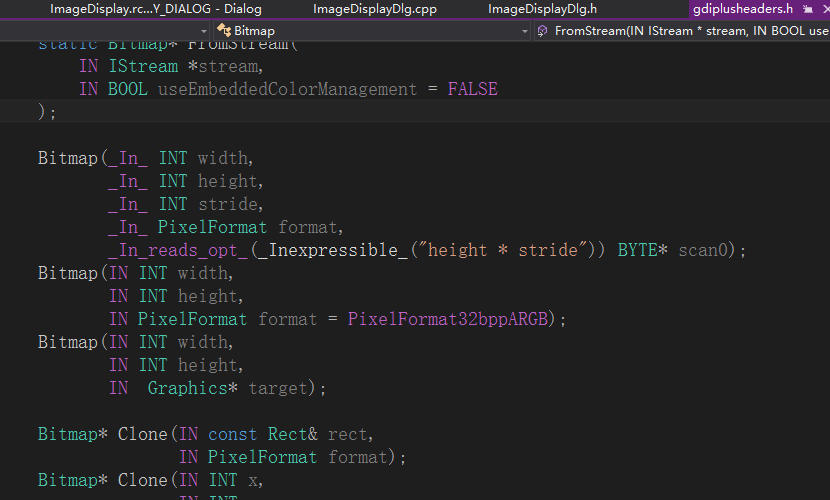Click the FromStream method icon
The image size is (830, 500).
542,31
